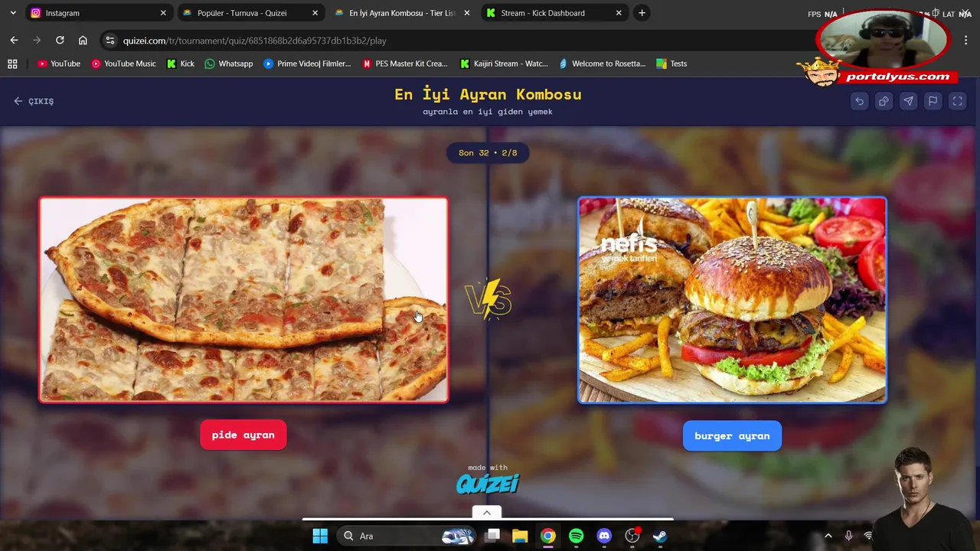Viewport: 980px width, 551px height.
Task: Go back in browser history
Action: pyautogui.click(x=14, y=41)
